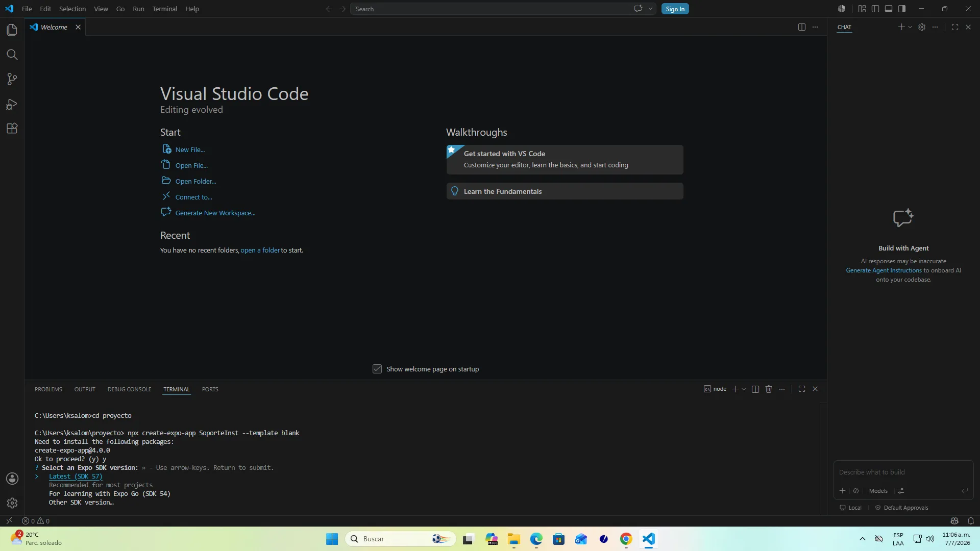
Task: Open the Search view in activity bar
Action: tap(12, 55)
